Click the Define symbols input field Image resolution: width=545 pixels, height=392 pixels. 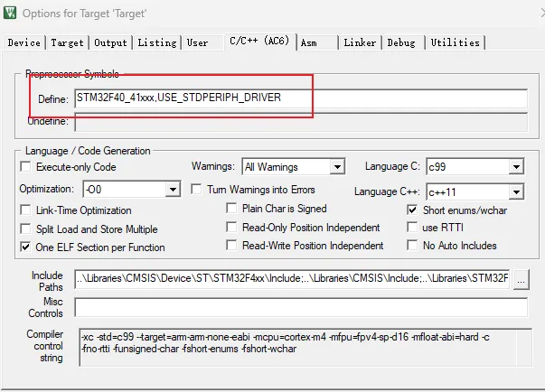pyautogui.click(x=301, y=98)
